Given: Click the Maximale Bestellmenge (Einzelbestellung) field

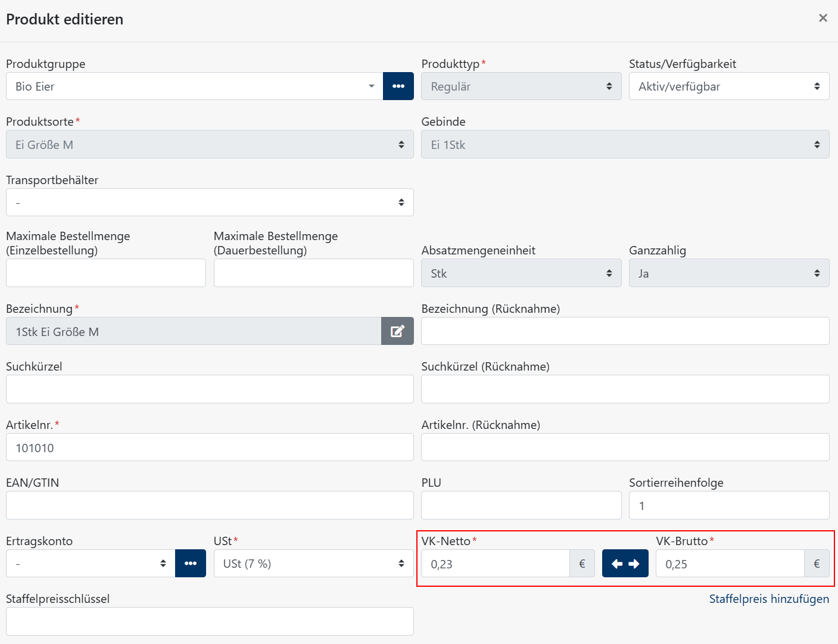Looking at the screenshot, I should coord(106,273).
